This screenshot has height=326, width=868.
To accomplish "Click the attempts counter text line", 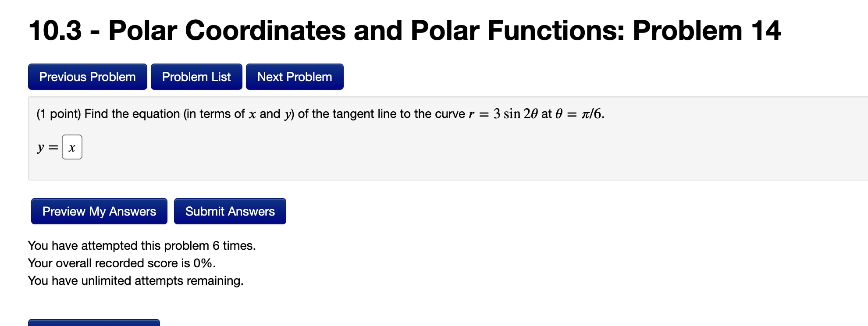I will coord(142,245).
